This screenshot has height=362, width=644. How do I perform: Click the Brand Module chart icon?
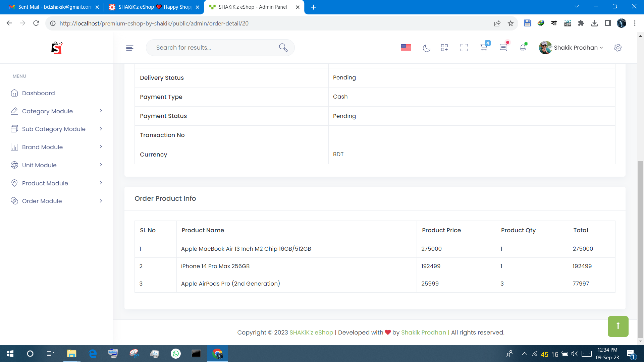14,147
